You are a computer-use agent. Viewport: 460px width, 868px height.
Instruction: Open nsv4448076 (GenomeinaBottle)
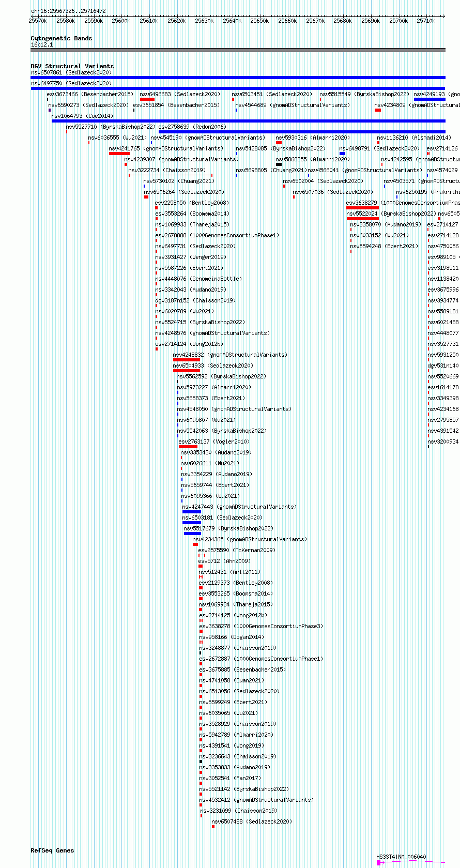pyautogui.click(x=198, y=279)
